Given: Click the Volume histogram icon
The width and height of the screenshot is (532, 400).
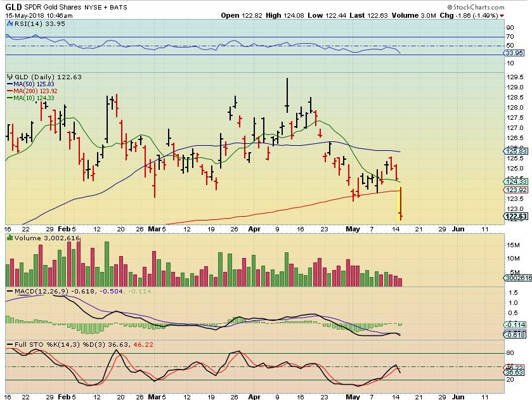Looking at the screenshot, I should 9,238.
